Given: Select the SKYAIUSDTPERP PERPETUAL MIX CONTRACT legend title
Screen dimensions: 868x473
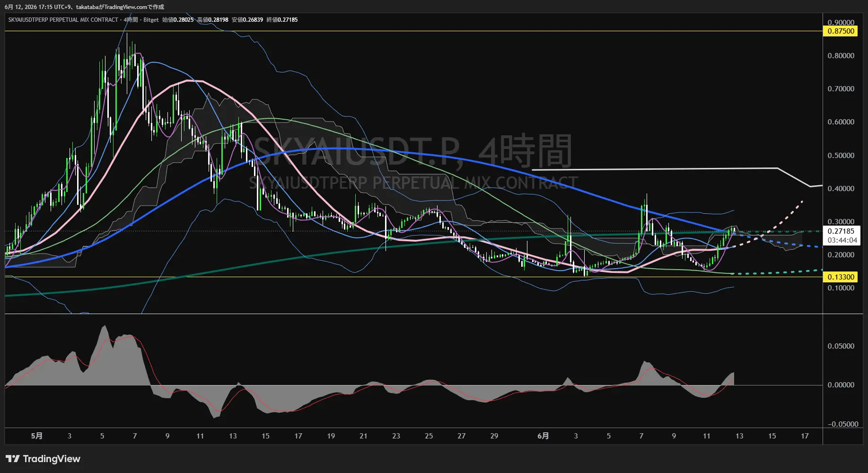Looking at the screenshot, I should pyautogui.click(x=63, y=20).
